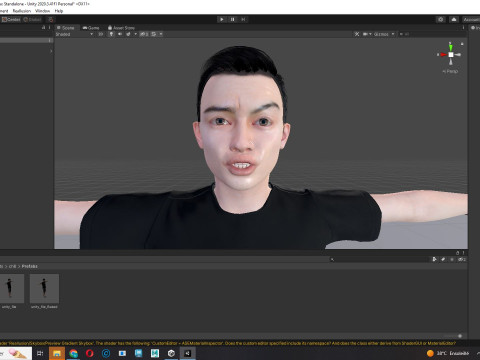This screenshot has width=480, height=360.
Task: Open Collab services gear icon
Action: tap(441, 19)
